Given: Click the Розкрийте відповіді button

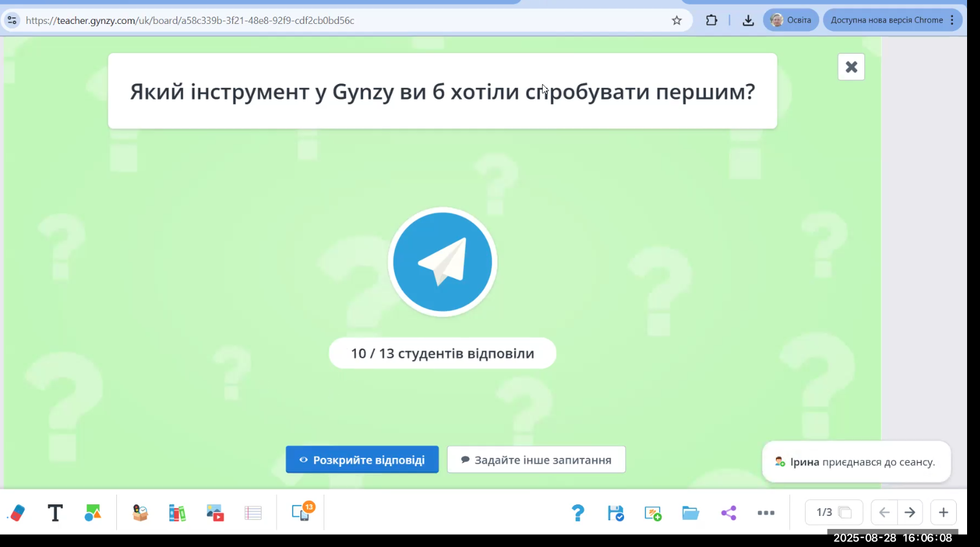Looking at the screenshot, I should pyautogui.click(x=362, y=460).
